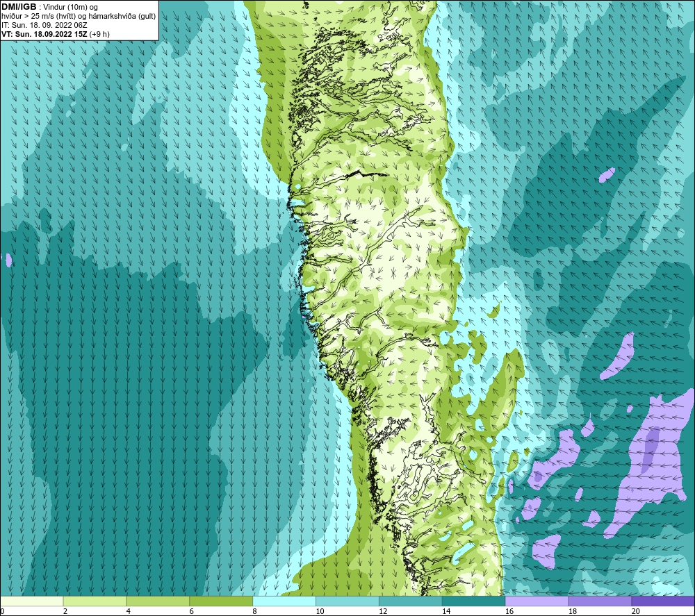Click the 14–16 m/s dark teal legend swatch
Screen dimensions: 695x616
pyautogui.click(x=473, y=601)
